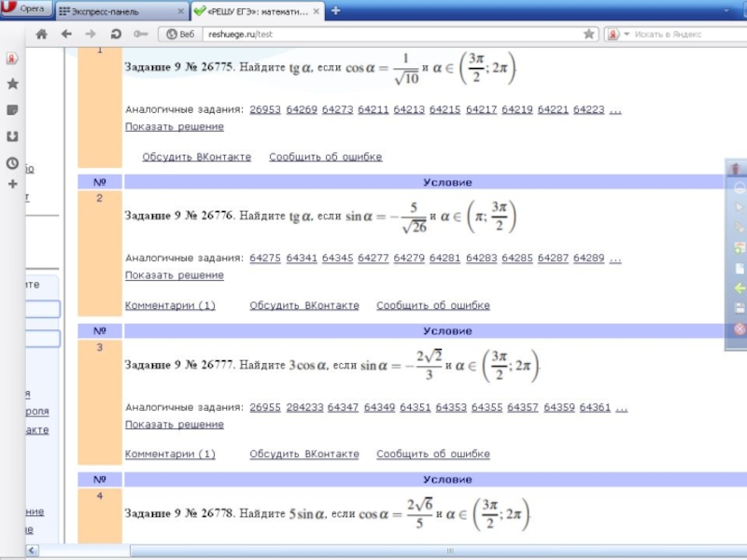Open Downloads panel in sidebar
This screenshot has height=560, width=747.
tap(12, 136)
